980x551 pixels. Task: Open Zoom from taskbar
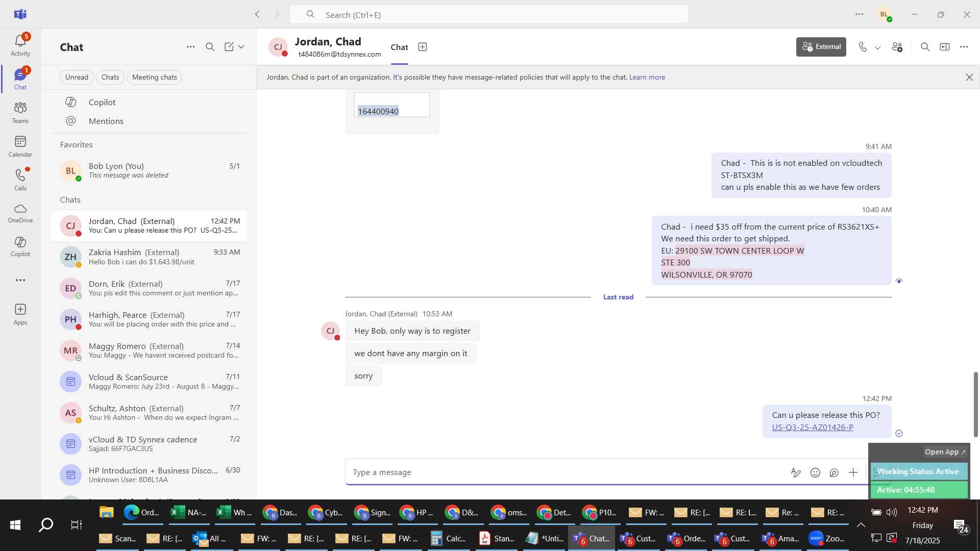tap(828, 538)
